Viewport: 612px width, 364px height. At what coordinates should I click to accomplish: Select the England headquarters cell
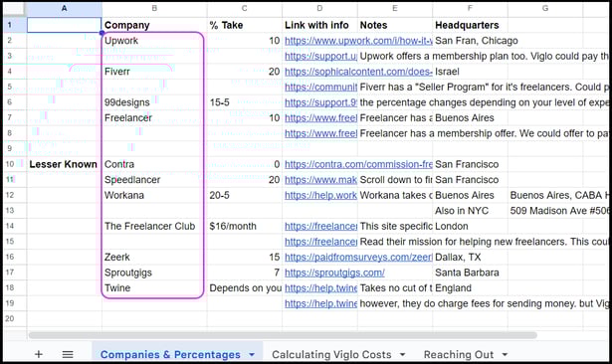pyautogui.click(x=470, y=288)
